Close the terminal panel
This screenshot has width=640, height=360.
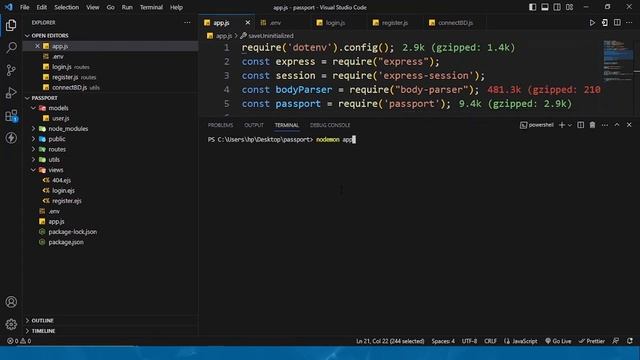click(629, 125)
